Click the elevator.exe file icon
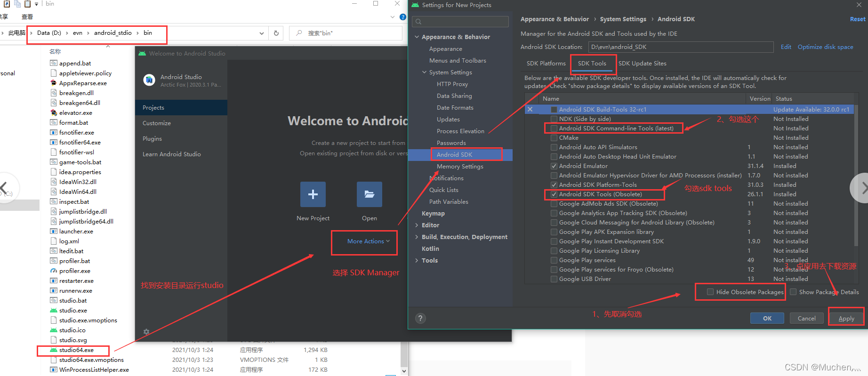Screen dimensions: 868x376 click(x=54, y=112)
